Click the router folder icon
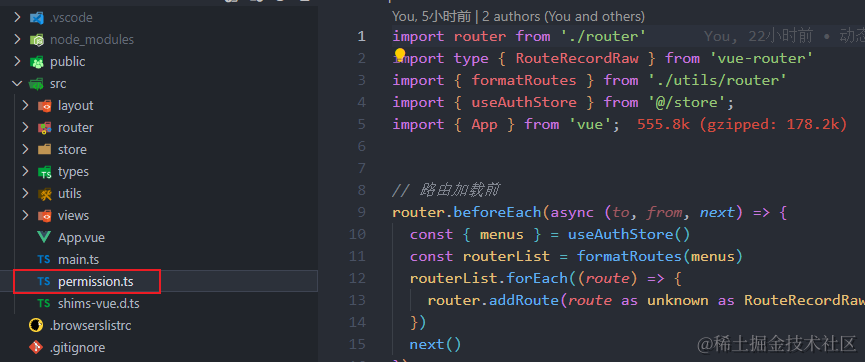Image resolution: width=865 pixels, height=362 pixels. tap(45, 127)
